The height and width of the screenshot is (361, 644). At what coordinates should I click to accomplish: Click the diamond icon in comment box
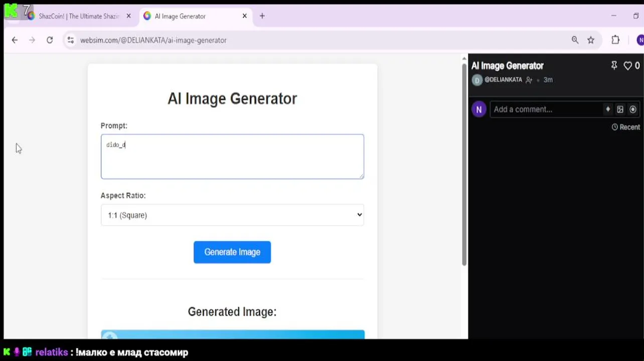click(x=608, y=109)
